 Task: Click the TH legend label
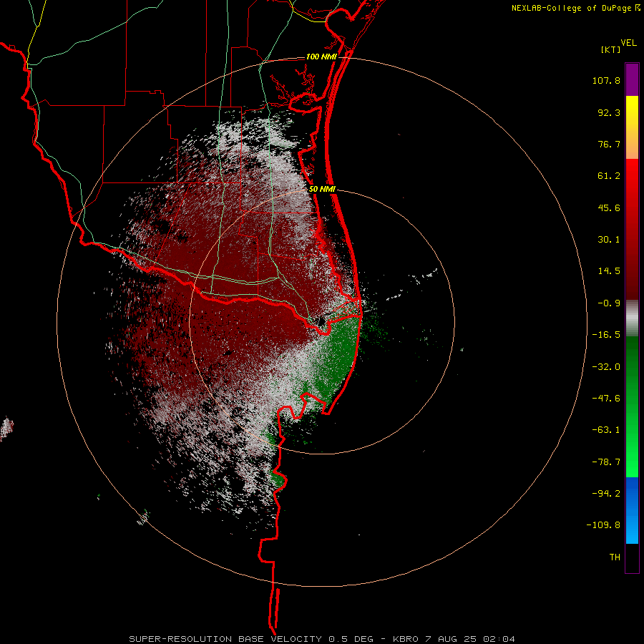(615, 557)
